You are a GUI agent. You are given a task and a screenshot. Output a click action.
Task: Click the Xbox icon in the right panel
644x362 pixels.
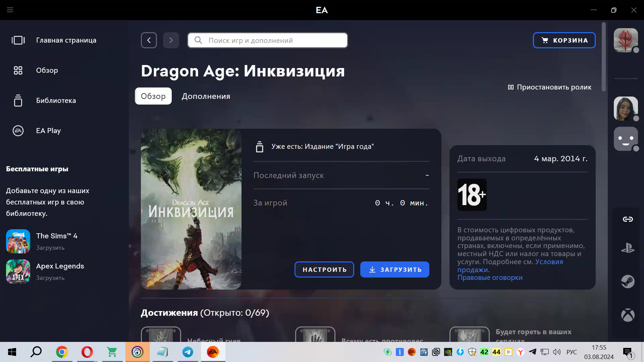pos(628,315)
